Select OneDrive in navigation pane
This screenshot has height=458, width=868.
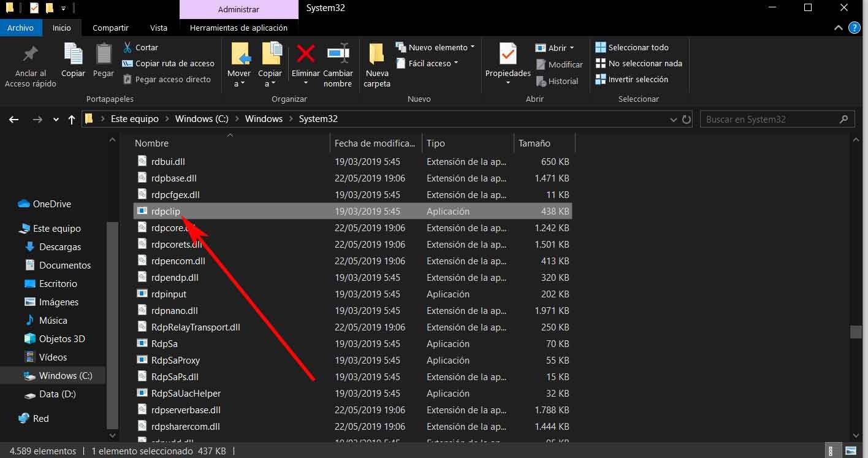pos(45,204)
